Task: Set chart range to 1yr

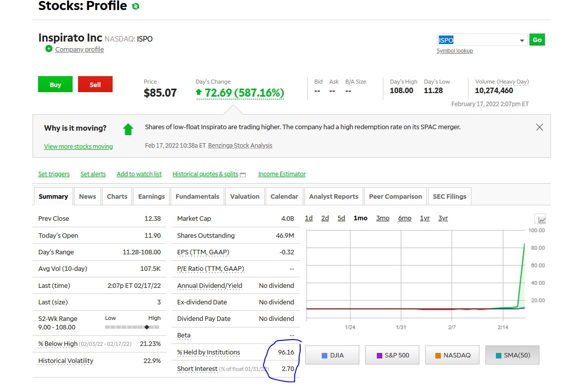Action: pos(425,218)
